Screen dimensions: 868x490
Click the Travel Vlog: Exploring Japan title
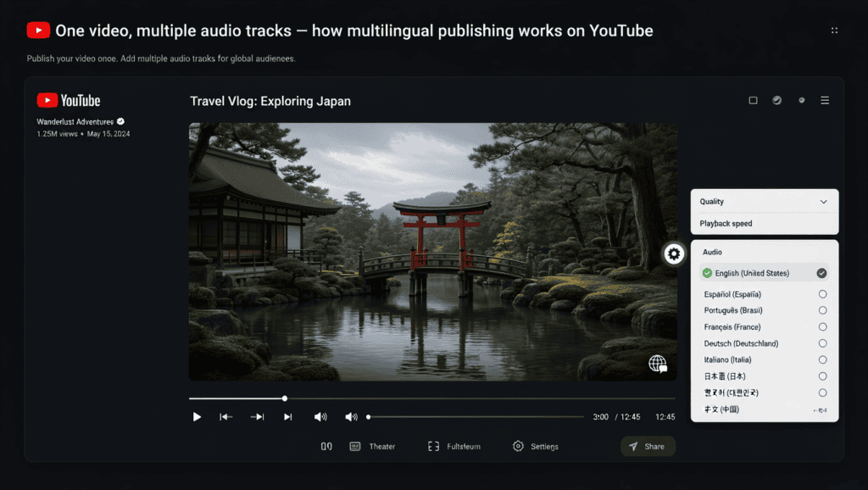point(270,102)
